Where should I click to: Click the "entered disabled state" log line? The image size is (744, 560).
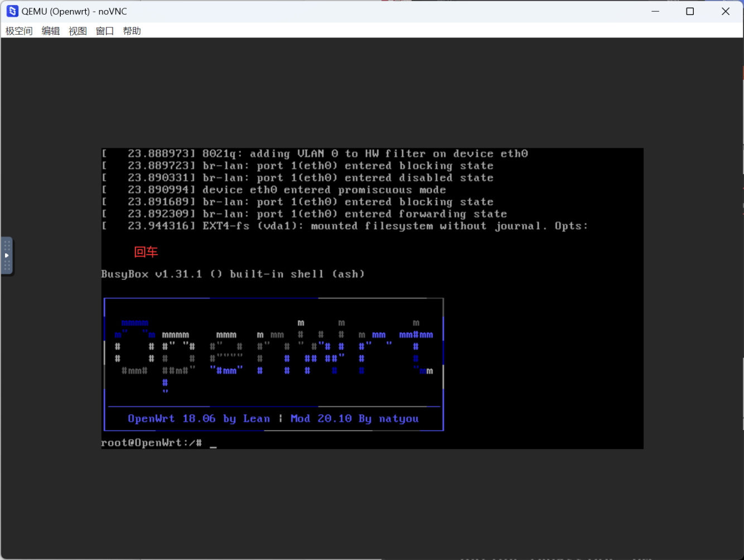[297, 178]
